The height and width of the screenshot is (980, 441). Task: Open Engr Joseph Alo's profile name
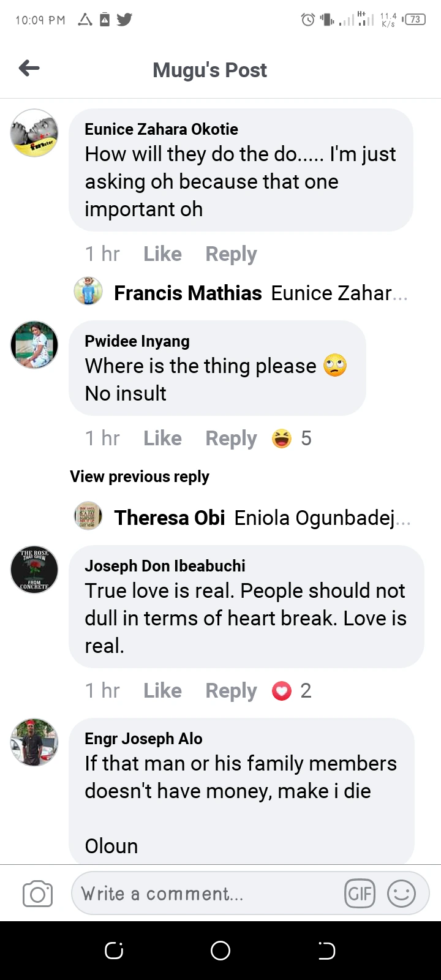(x=143, y=739)
